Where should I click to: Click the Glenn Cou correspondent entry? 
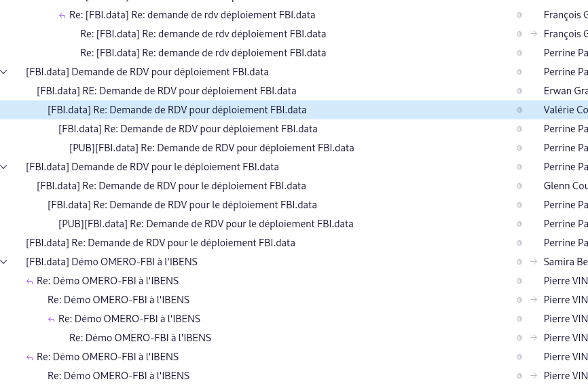(565, 186)
